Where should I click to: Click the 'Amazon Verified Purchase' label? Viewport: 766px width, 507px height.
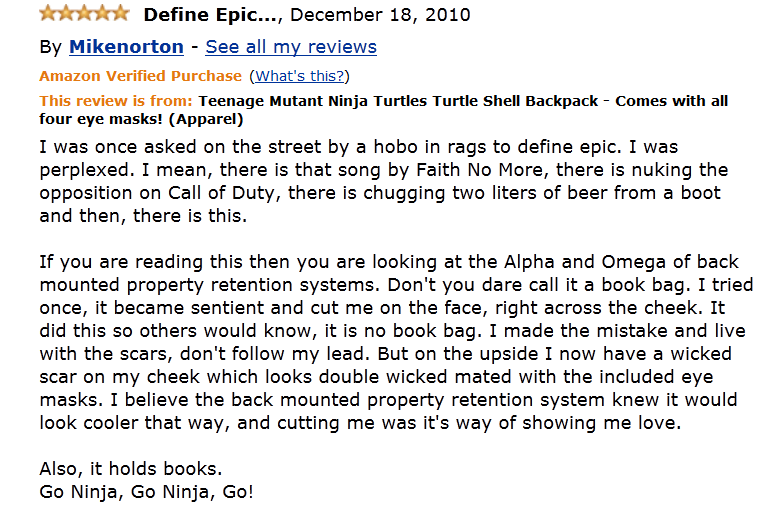140,76
